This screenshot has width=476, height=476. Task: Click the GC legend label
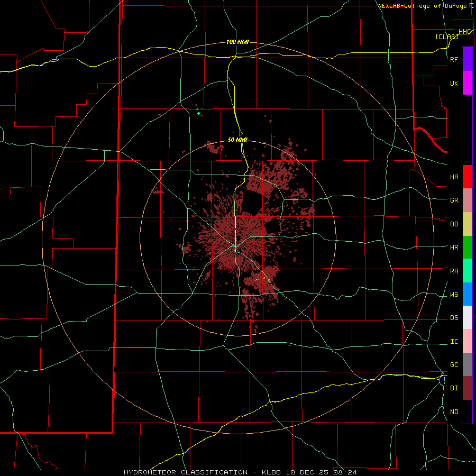tap(454, 365)
